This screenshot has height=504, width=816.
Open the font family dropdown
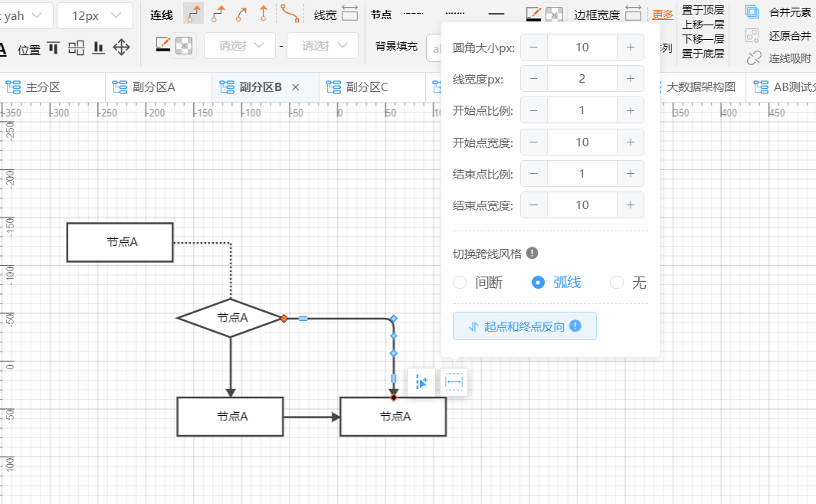pos(25,15)
